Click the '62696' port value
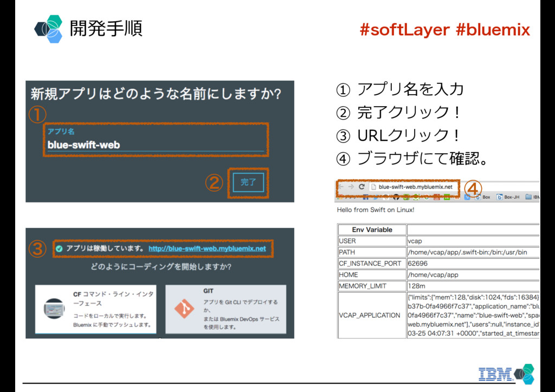Image resolution: width=555 pixels, height=392 pixels. (418, 264)
